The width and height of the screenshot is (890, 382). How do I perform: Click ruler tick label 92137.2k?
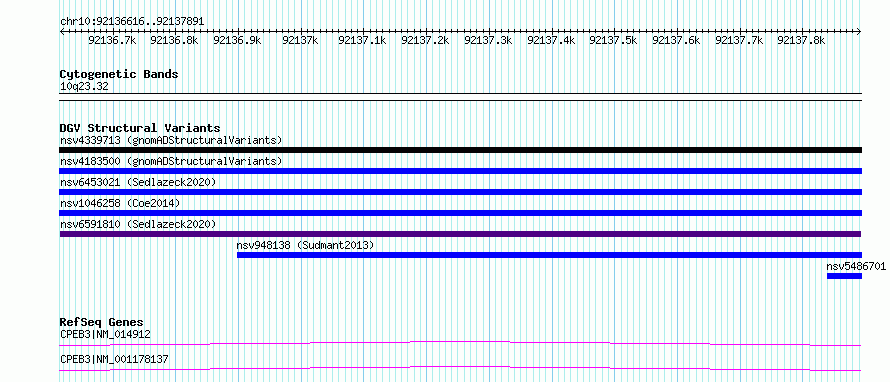click(425, 40)
